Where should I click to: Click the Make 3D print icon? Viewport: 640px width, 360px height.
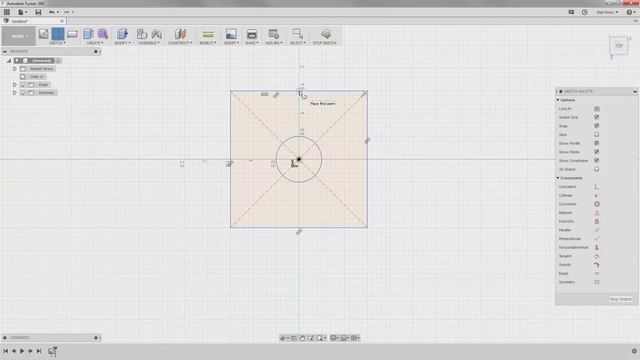pos(251,34)
